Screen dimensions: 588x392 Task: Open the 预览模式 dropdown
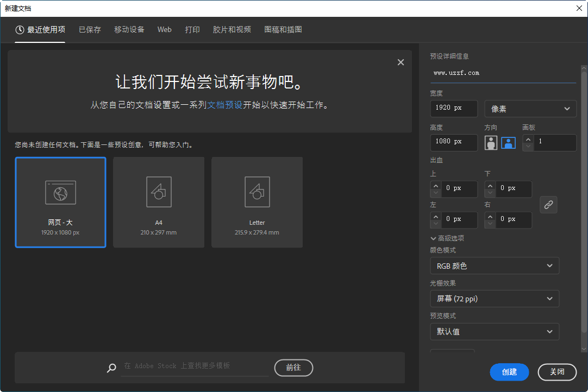click(494, 331)
